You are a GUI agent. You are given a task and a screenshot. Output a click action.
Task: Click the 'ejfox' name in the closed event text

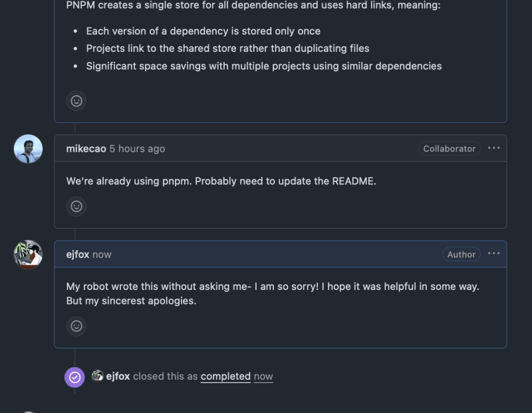118,376
